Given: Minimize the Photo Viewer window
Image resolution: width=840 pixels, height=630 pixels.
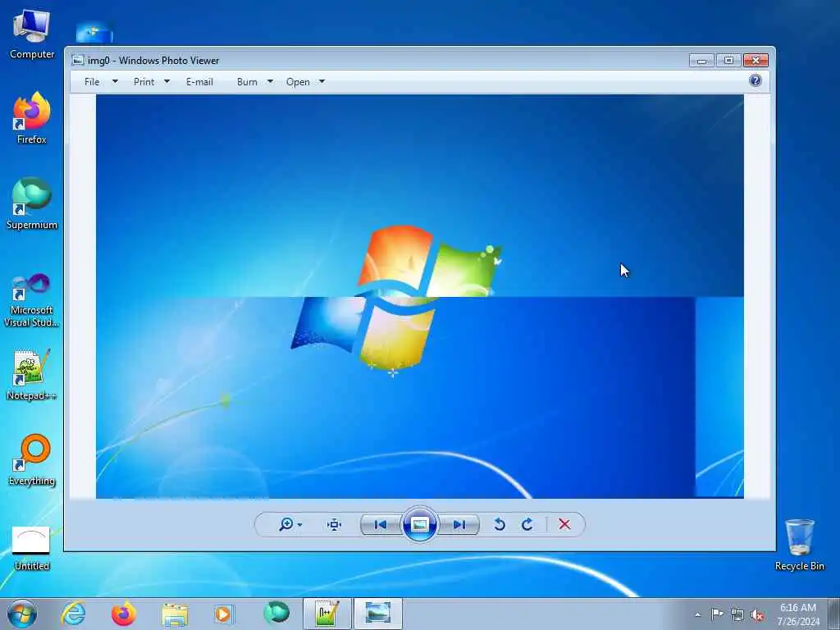Looking at the screenshot, I should pyautogui.click(x=702, y=60).
